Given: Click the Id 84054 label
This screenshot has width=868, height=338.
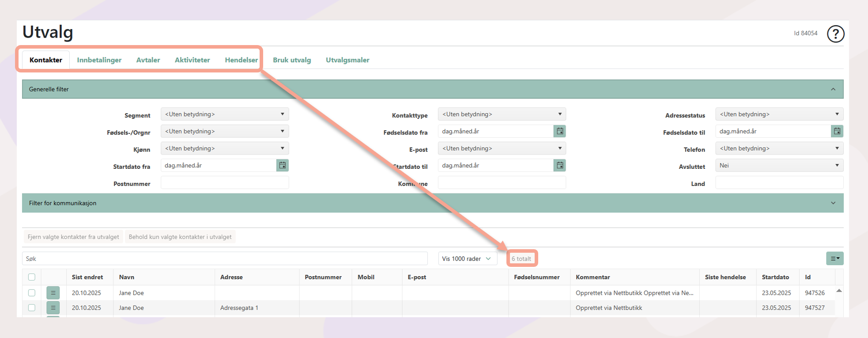Looking at the screenshot, I should [806, 33].
